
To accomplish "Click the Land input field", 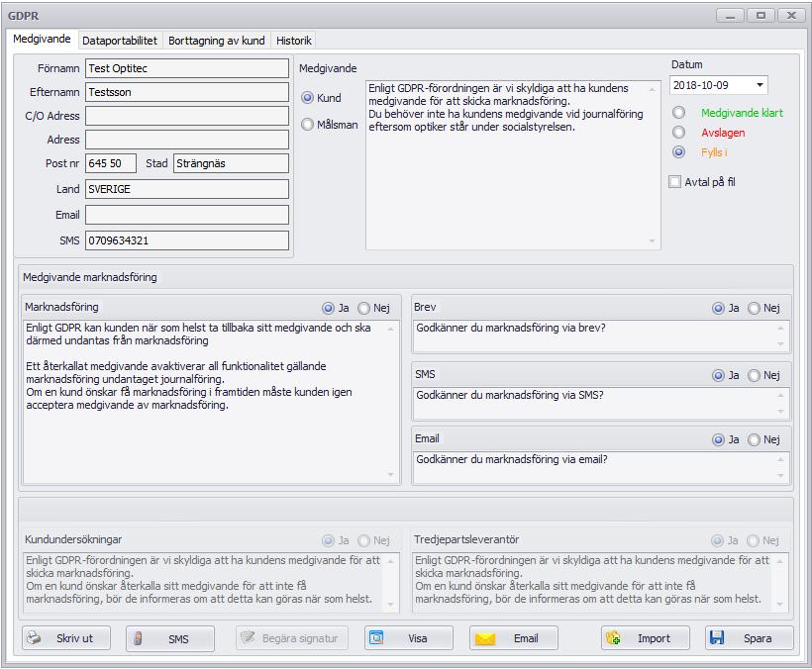I will click(187, 189).
